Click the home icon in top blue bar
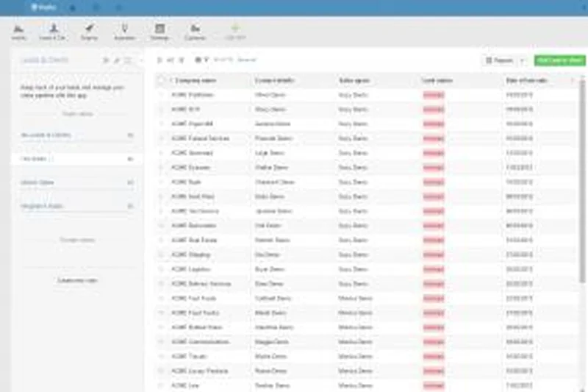 click(x=72, y=7)
